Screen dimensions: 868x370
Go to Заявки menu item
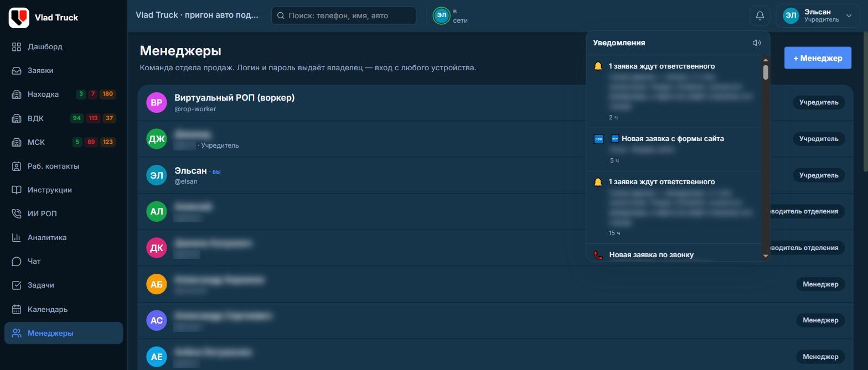click(x=64, y=70)
